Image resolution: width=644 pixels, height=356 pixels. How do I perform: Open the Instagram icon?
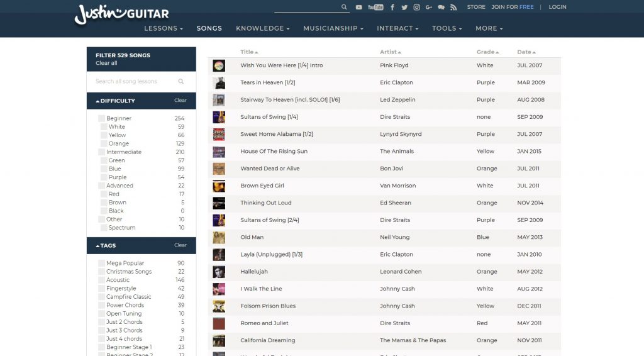[416, 7]
